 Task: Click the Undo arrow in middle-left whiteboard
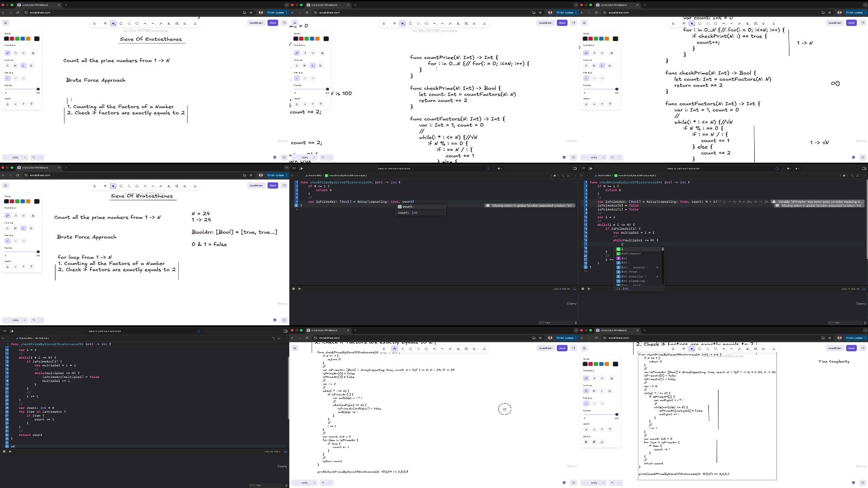point(33,320)
